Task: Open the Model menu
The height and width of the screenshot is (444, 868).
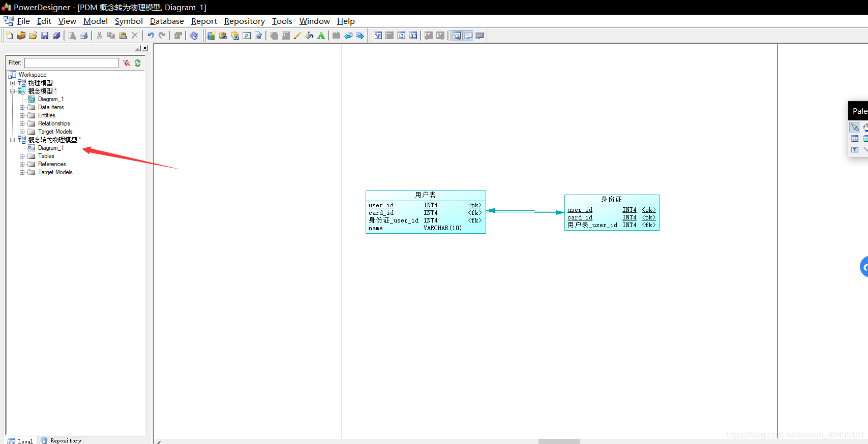Action: (96, 21)
